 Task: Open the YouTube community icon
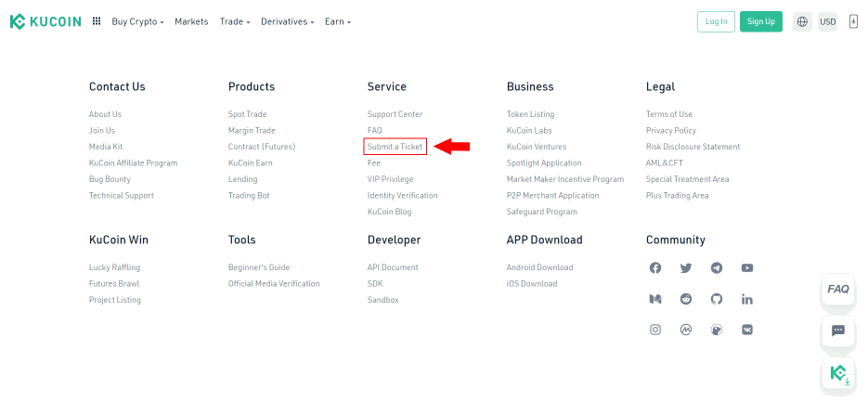click(x=747, y=268)
